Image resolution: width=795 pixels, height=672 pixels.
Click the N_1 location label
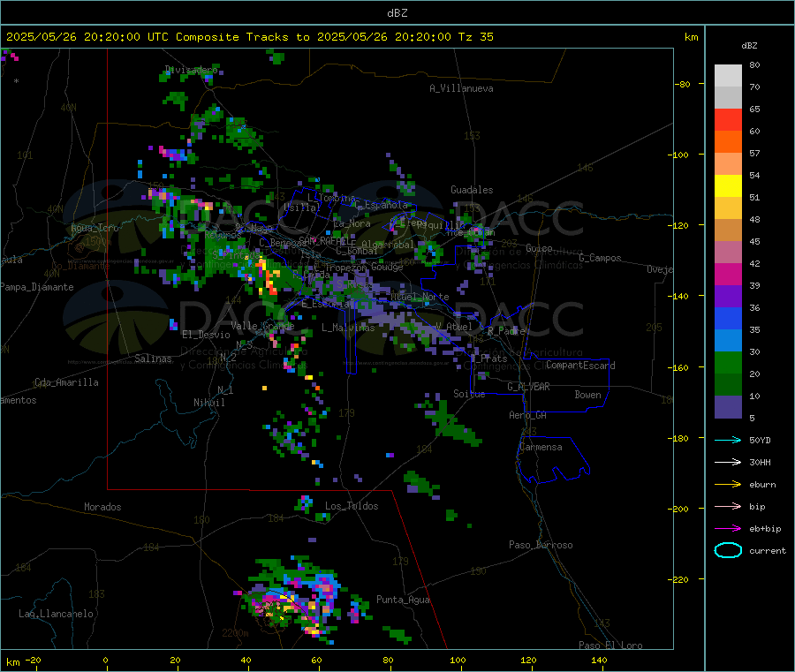click(x=225, y=390)
